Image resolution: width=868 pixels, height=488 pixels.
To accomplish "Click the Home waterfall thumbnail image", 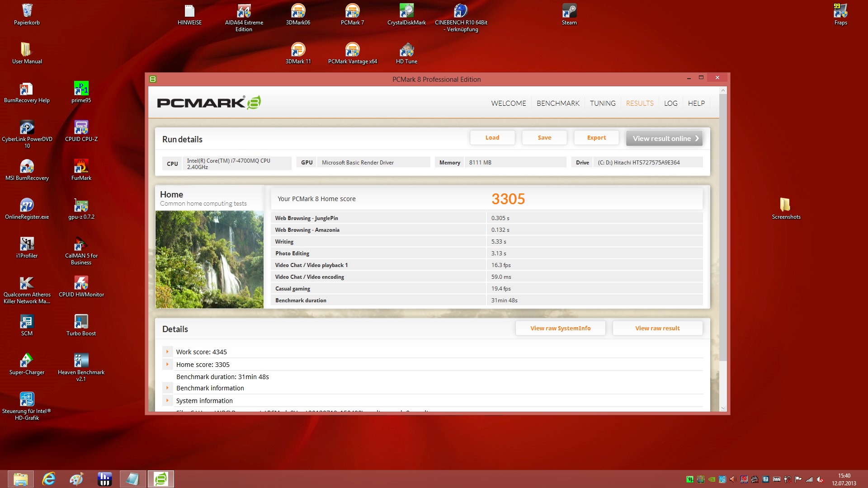I will click(209, 259).
